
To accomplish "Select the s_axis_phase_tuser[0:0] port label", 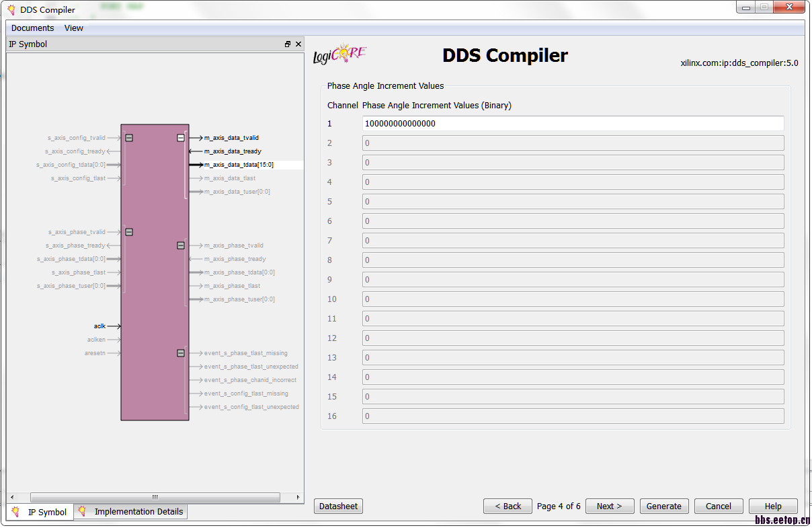I will 71,286.
